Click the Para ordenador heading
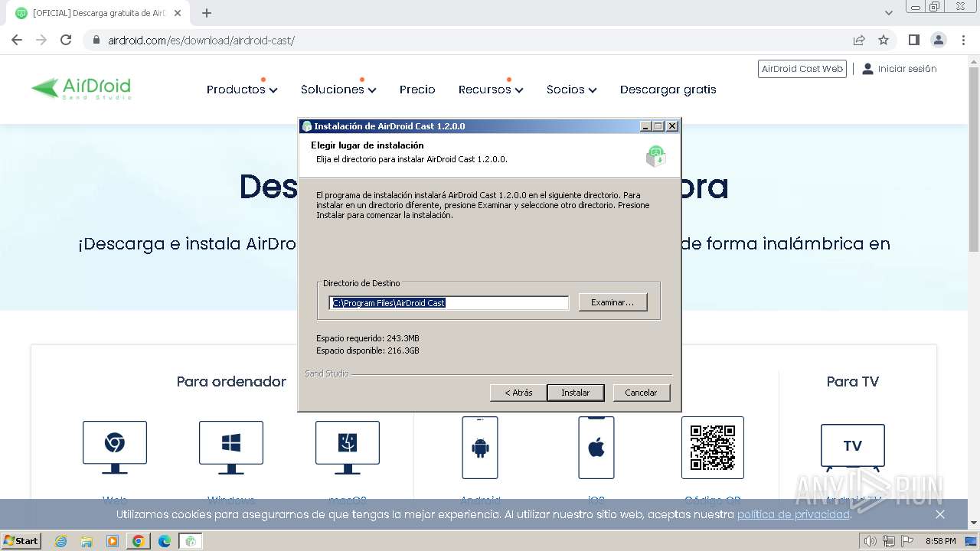This screenshot has height=551, width=980. 231,381
